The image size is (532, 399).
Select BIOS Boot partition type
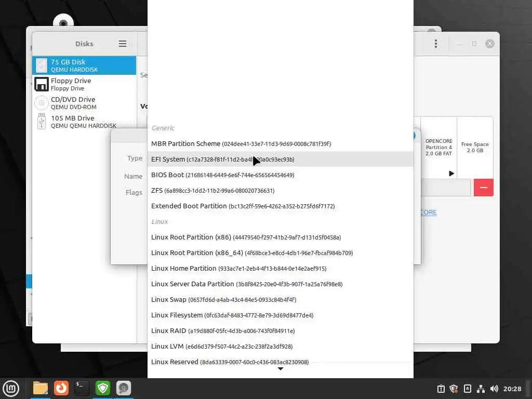(280, 175)
